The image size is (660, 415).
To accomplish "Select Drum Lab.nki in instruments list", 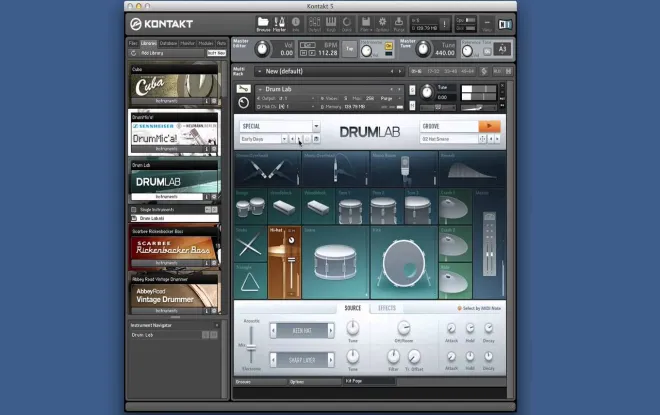I will point(174,218).
